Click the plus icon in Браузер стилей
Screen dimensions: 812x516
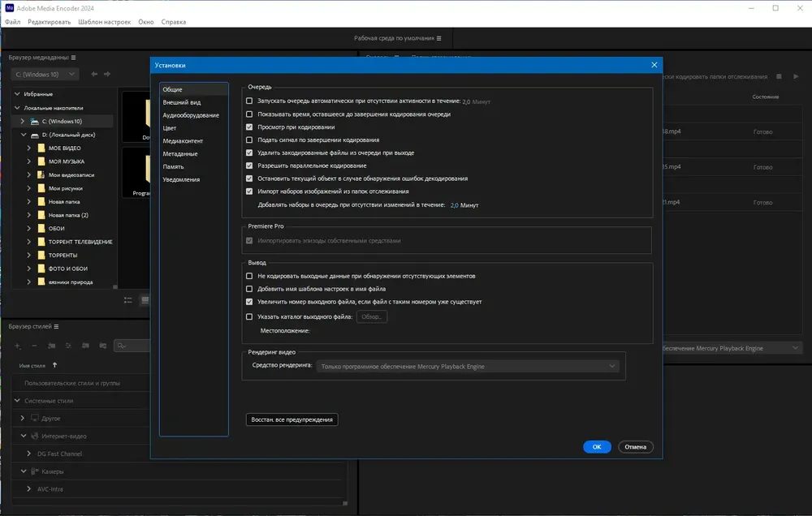(x=18, y=346)
